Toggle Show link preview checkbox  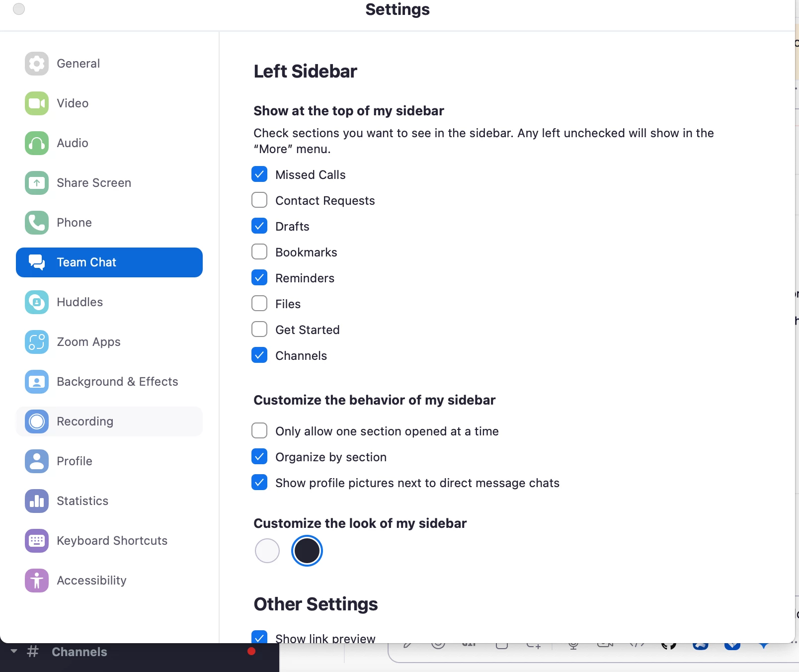(x=259, y=637)
